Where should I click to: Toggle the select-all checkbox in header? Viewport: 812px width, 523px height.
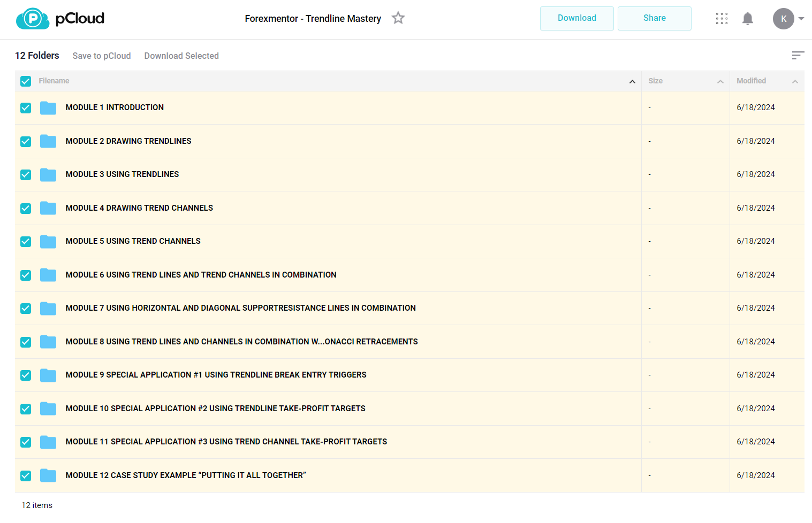26,81
